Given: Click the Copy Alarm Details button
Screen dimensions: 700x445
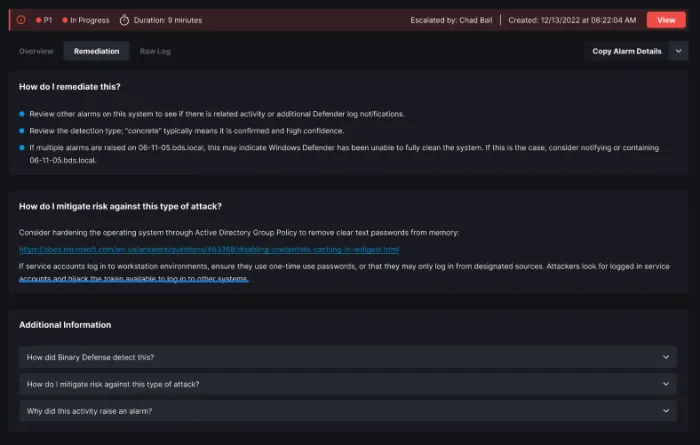Looking at the screenshot, I should (x=626, y=51).
